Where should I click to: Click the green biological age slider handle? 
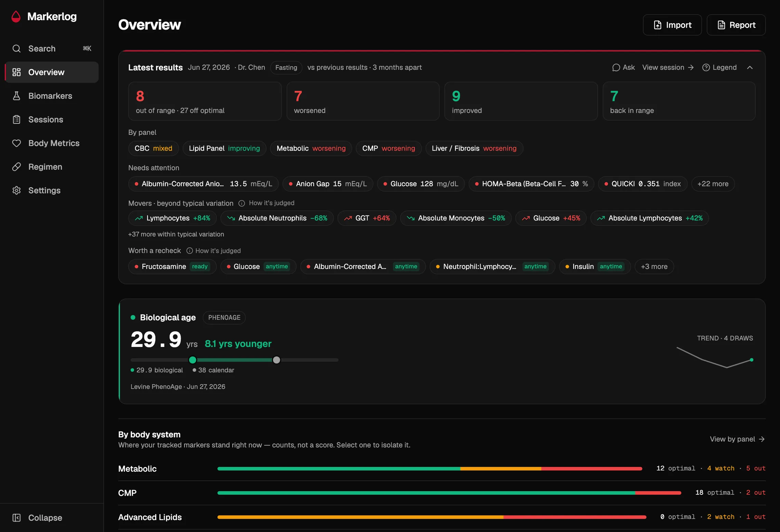click(x=192, y=360)
